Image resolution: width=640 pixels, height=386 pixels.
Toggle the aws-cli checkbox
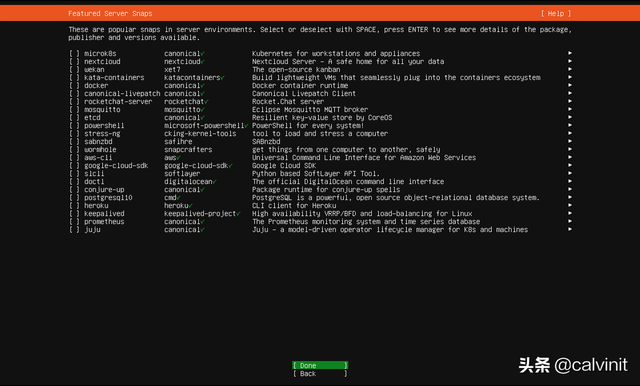[74, 158]
